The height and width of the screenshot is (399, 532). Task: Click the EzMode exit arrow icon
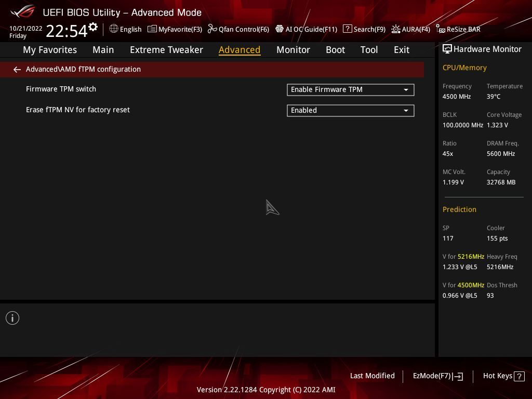tap(458, 376)
